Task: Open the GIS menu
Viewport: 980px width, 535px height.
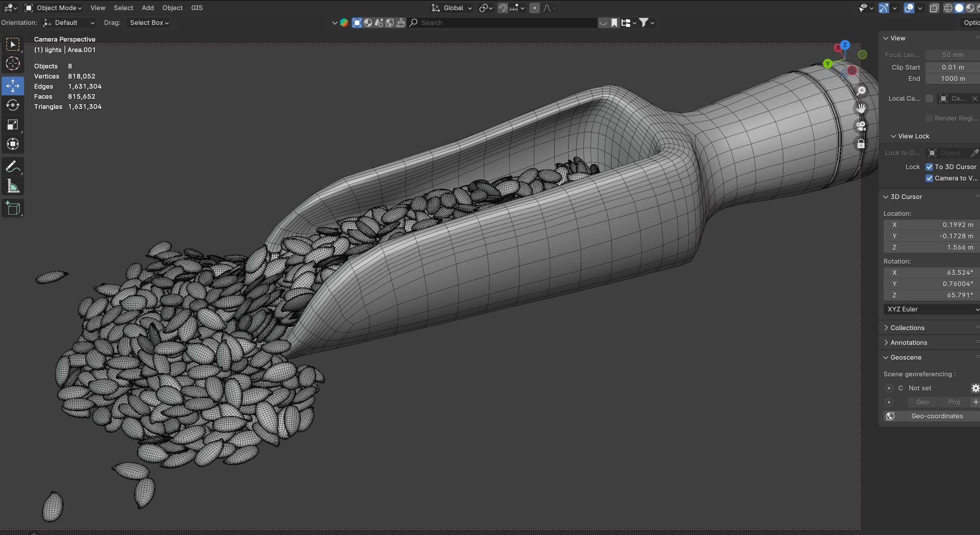Action: (197, 8)
